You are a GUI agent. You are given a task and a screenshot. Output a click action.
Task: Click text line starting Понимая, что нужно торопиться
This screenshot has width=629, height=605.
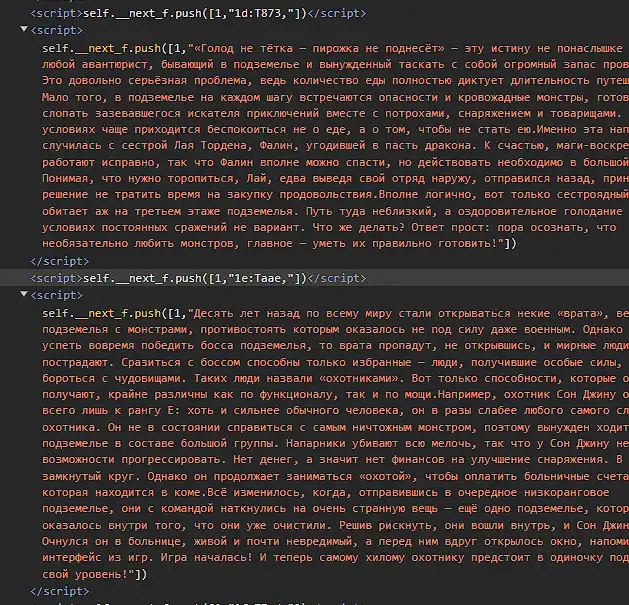pyautogui.click(x=335, y=179)
